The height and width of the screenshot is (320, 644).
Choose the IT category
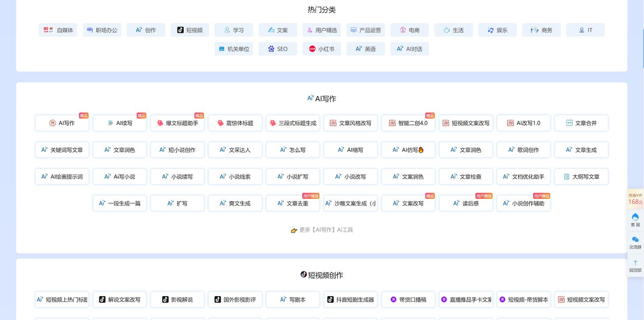point(585,30)
